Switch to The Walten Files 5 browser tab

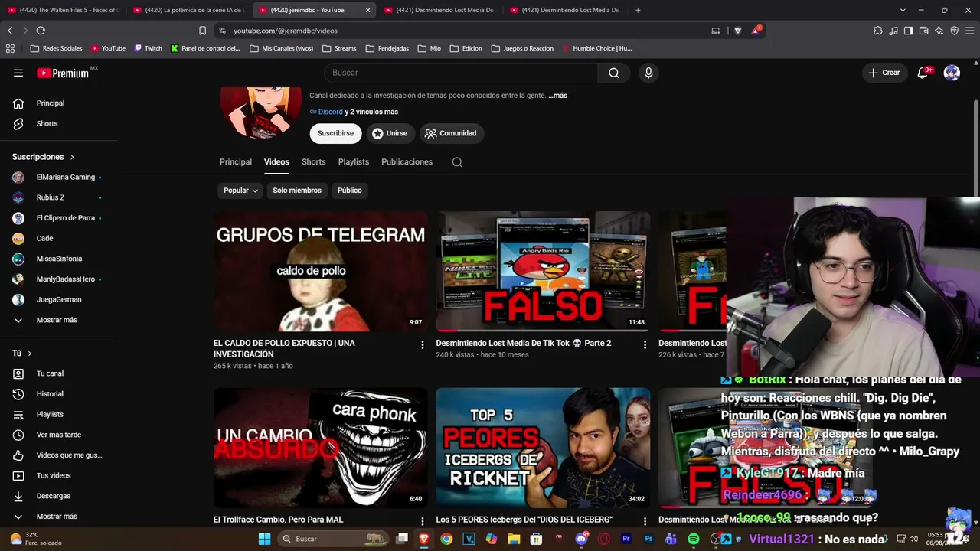point(63,10)
